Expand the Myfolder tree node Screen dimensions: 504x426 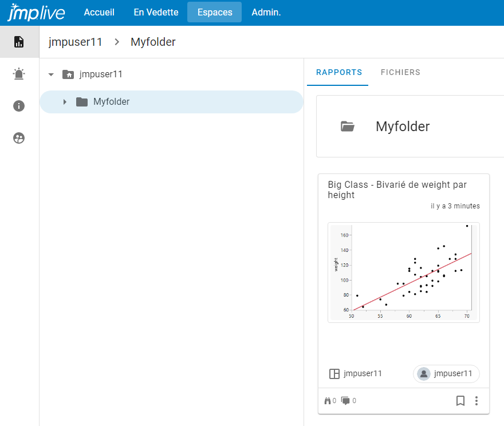click(x=65, y=102)
